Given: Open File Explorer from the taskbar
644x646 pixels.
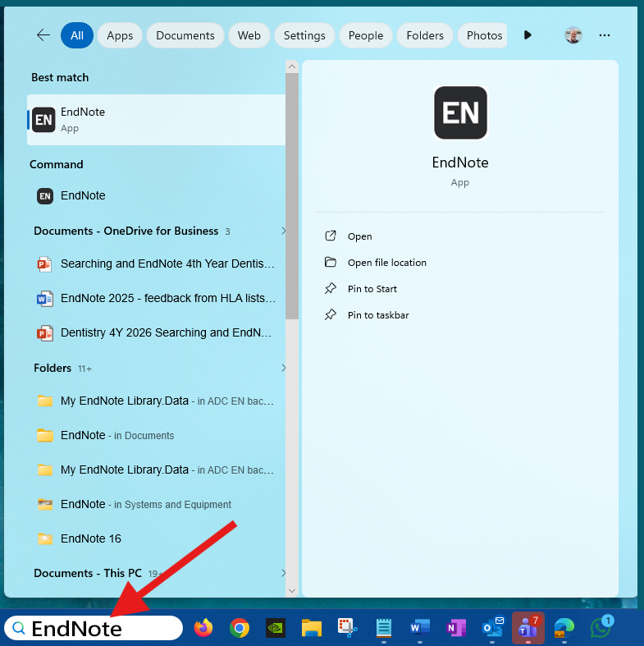Looking at the screenshot, I should (312, 628).
